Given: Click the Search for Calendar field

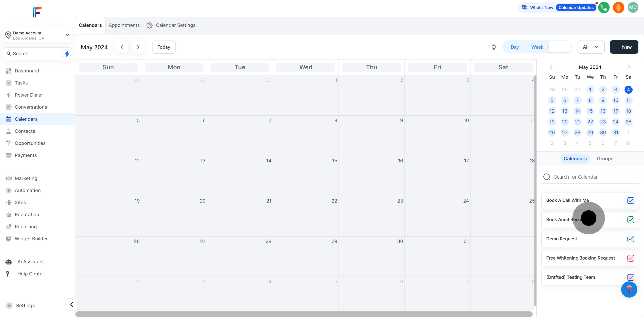Looking at the screenshot, I should pyautogui.click(x=590, y=177).
